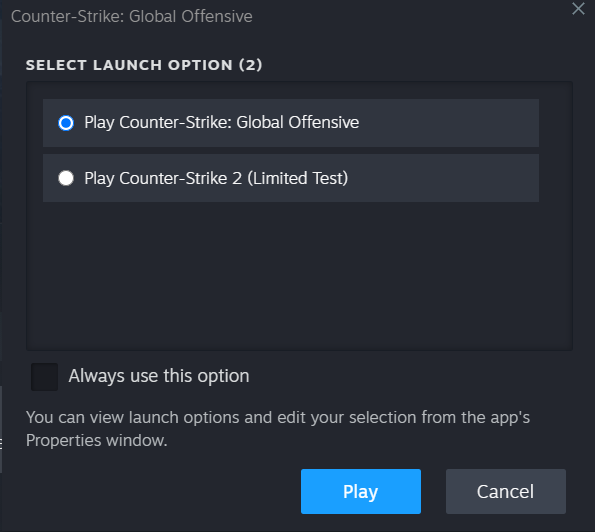
Task: Dismiss the dialog with the Cancel button
Action: tap(505, 491)
